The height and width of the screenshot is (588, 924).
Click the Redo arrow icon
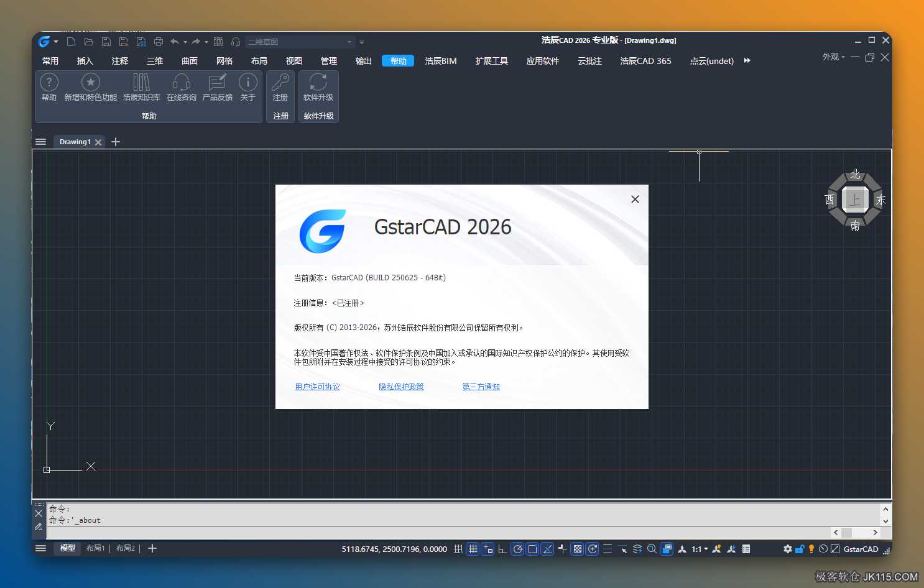[x=196, y=42]
